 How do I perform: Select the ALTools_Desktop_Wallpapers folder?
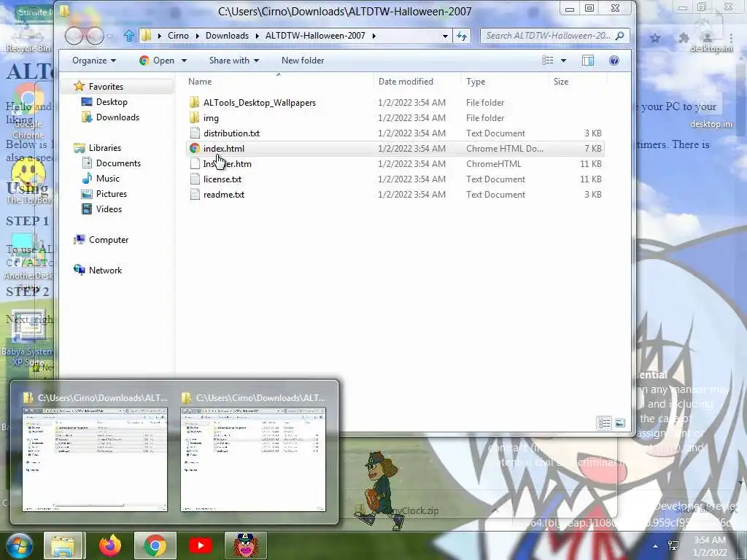point(259,102)
